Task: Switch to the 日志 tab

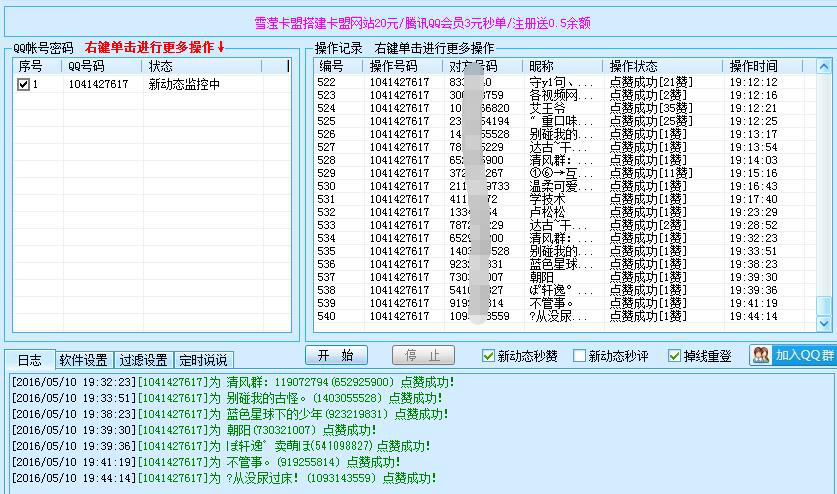Action: (29, 360)
